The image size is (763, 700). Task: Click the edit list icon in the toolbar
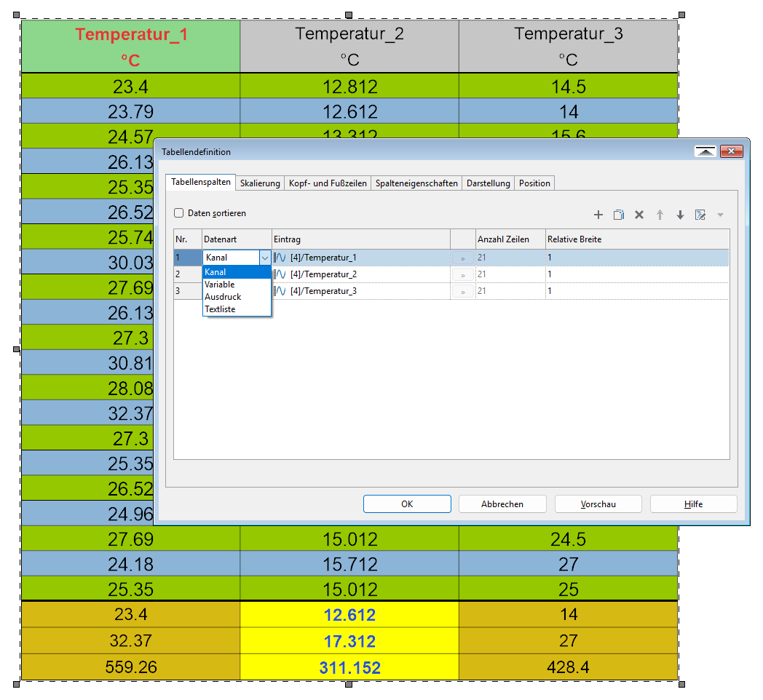click(700, 215)
